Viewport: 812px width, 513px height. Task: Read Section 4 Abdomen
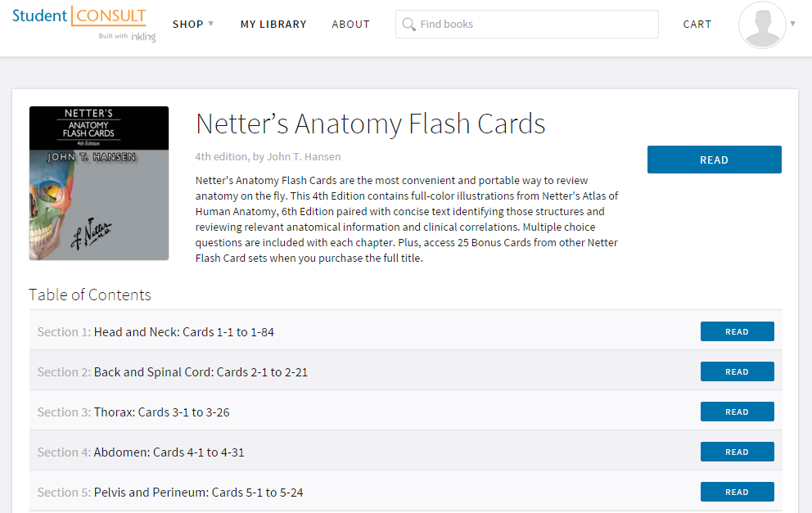pyautogui.click(x=737, y=452)
